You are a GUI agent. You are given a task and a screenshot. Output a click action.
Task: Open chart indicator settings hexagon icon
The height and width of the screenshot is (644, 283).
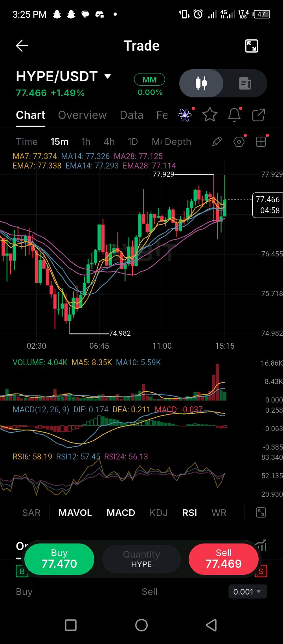click(239, 142)
